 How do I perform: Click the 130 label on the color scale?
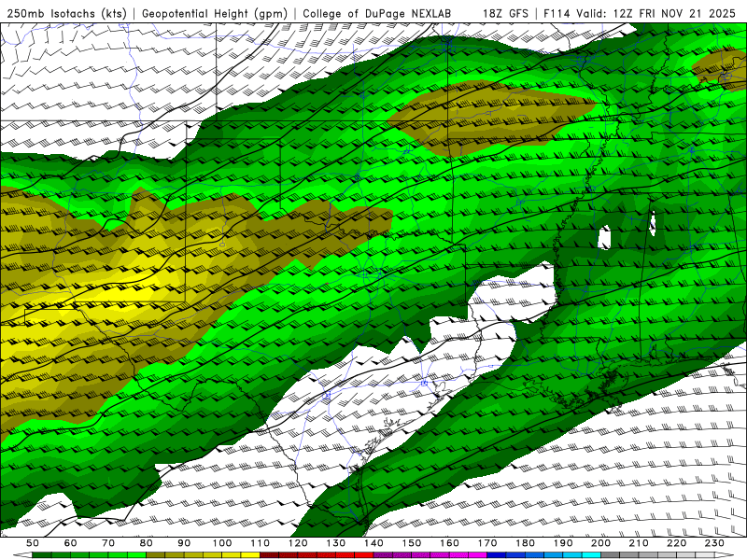pyautogui.click(x=336, y=543)
